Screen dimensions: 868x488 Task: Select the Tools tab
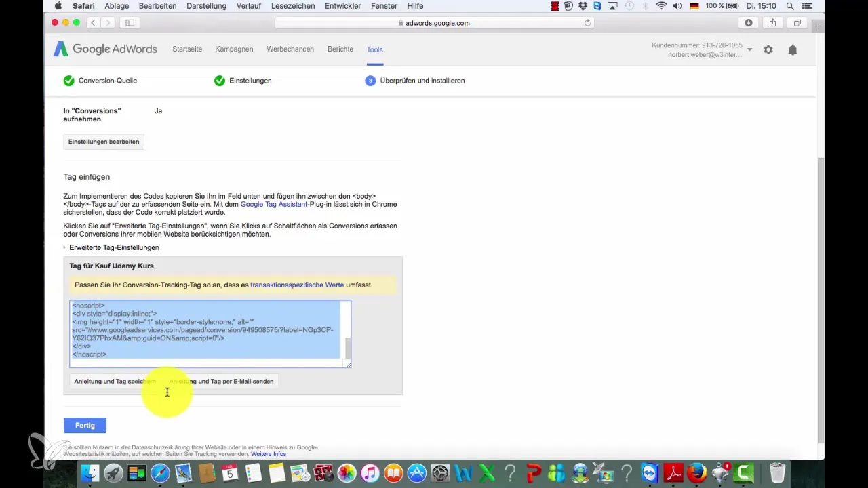coord(375,49)
